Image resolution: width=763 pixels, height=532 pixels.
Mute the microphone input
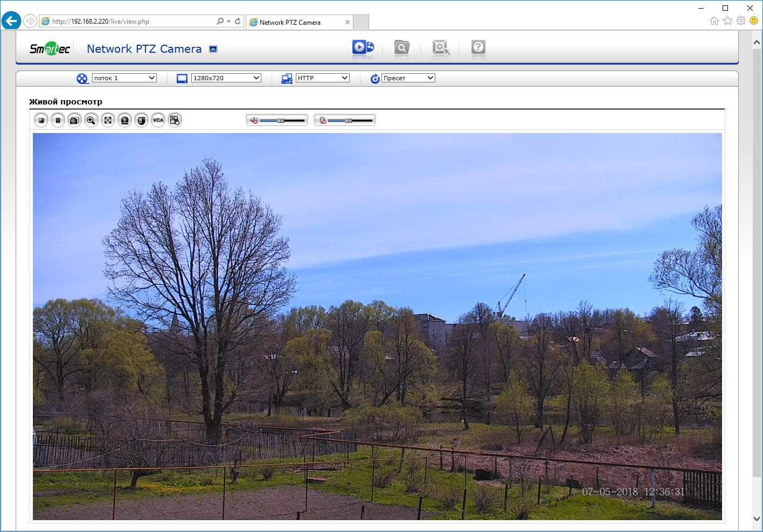tap(322, 121)
